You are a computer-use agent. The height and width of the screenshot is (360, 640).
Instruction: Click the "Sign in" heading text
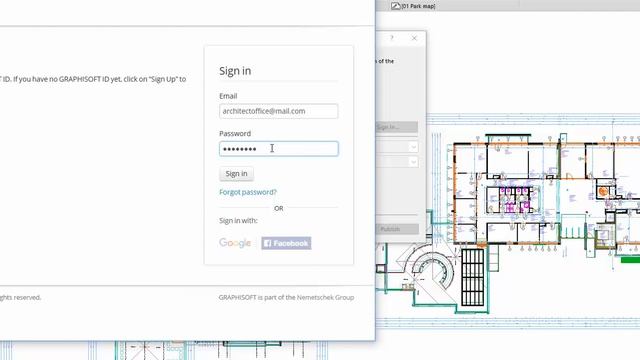[235, 71]
